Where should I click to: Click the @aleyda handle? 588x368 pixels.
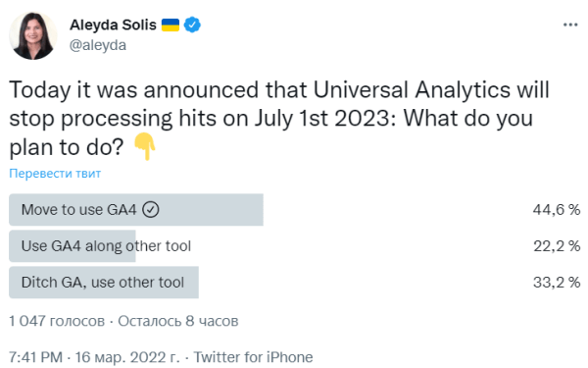click(98, 45)
